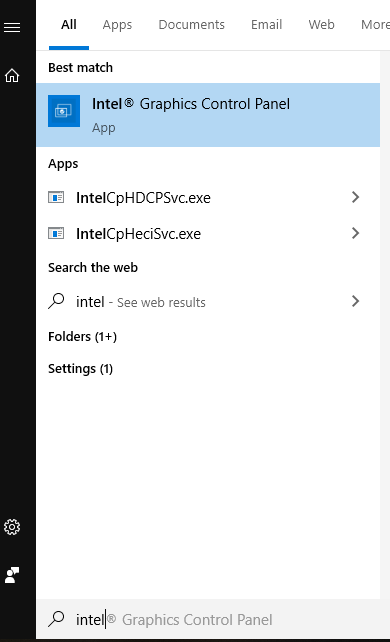Launch IntelCpHeciSvc.exe from Apps results

(208, 233)
